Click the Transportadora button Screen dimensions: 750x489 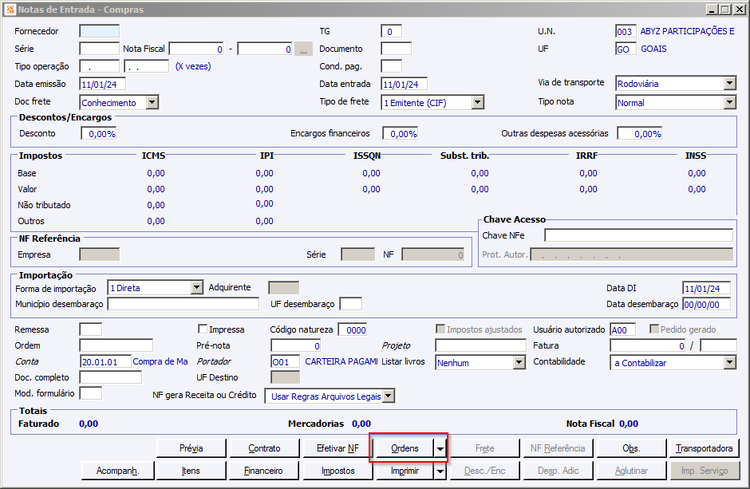click(704, 448)
